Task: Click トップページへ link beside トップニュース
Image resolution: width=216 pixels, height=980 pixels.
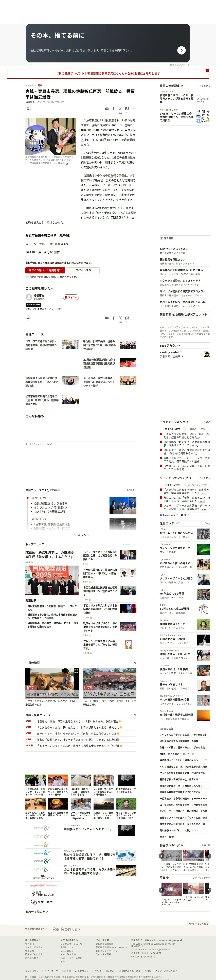Action: (x=129, y=544)
